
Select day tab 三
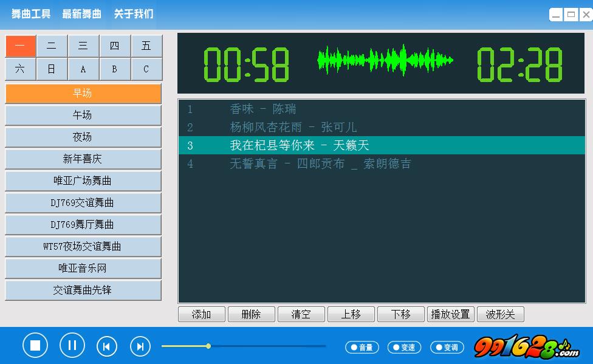coord(83,46)
